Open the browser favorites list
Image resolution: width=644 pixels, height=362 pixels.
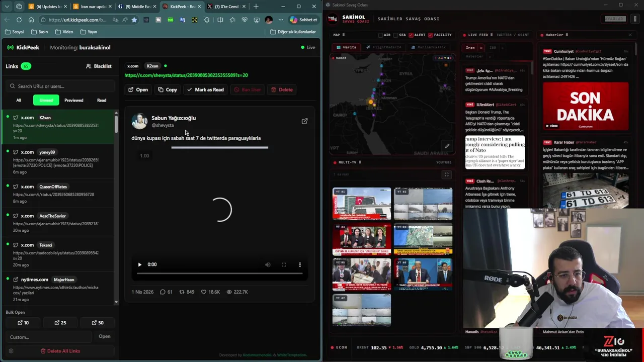232,20
